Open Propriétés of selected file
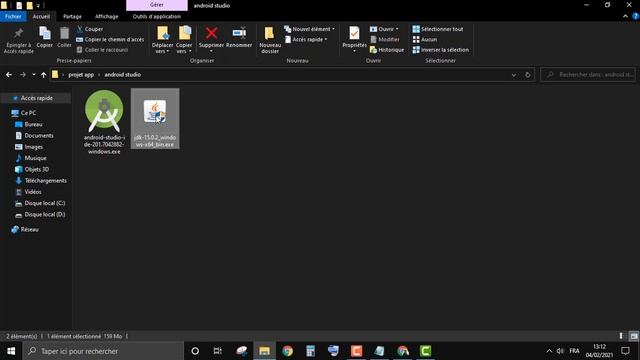Viewport: 640px width, 360px height. pyautogui.click(x=354, y=38)
